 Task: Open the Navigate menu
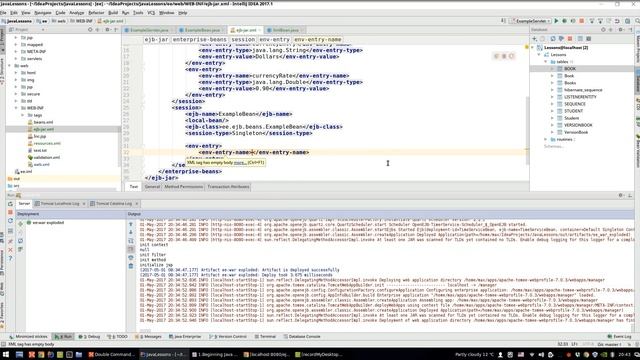coord(43,13)
